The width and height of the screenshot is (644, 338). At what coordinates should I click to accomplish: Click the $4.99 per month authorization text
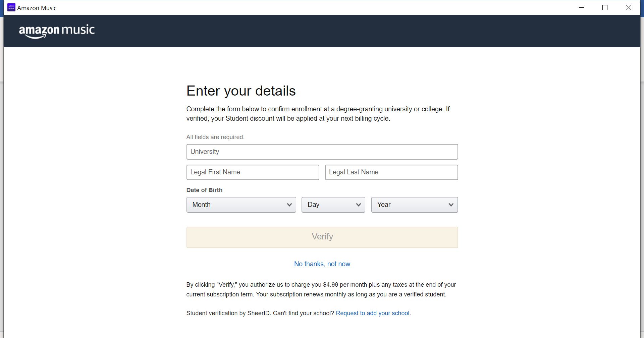pyautogui.click(x=321, y=289)
